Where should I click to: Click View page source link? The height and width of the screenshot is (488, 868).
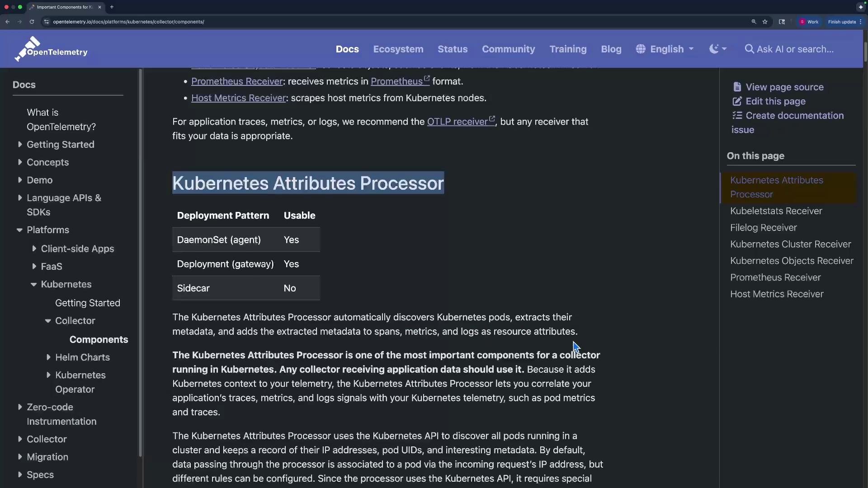click(784, 87)
